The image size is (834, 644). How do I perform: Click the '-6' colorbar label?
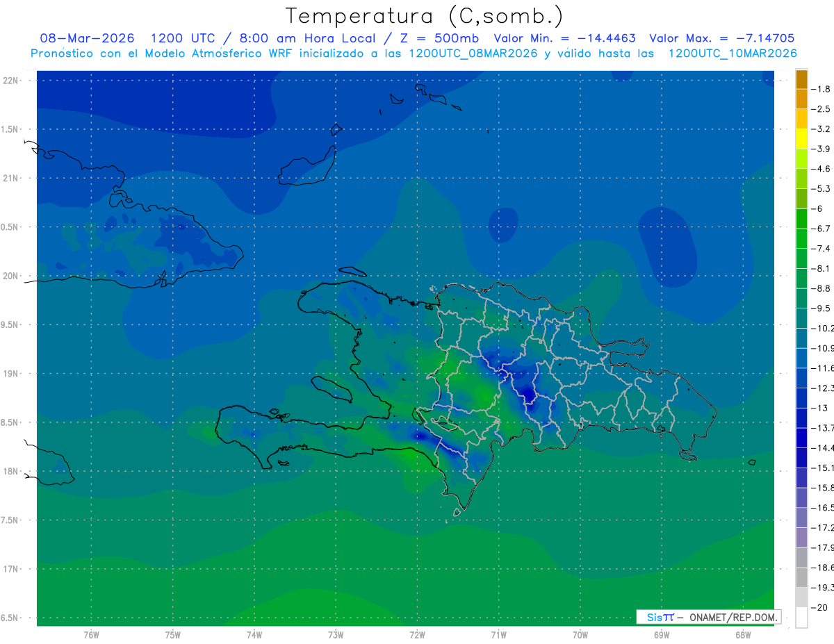(x=817, y=208)
